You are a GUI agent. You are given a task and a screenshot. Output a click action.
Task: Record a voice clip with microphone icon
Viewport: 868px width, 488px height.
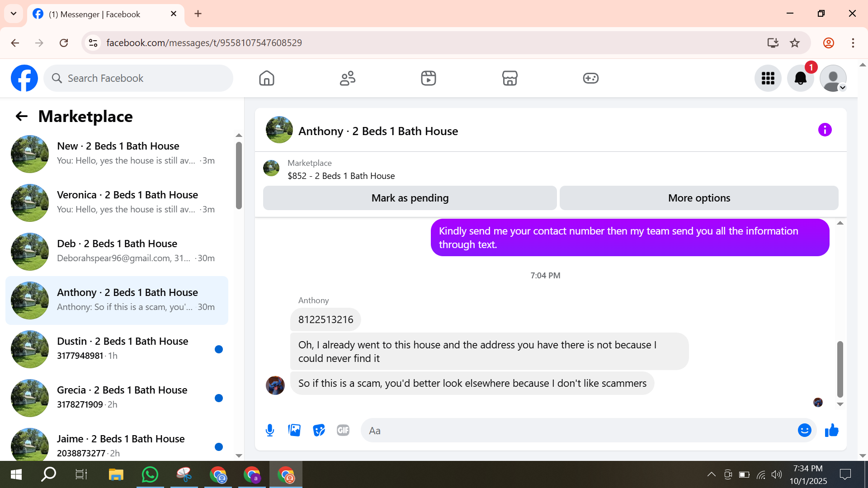coord(270,430)
